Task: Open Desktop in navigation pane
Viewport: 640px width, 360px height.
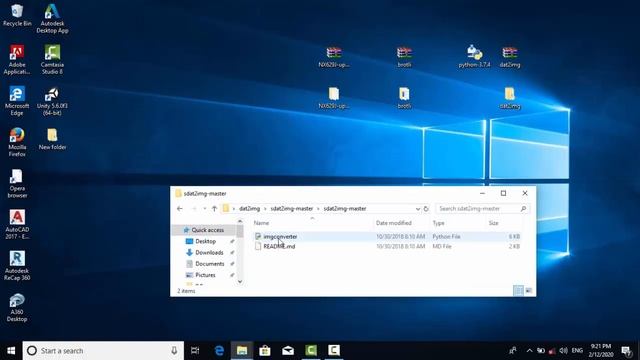Action: click(x=205, y=241)
